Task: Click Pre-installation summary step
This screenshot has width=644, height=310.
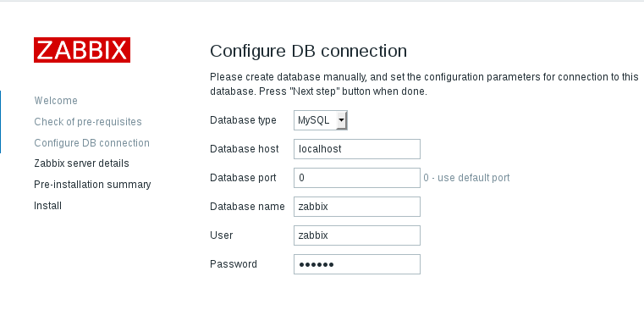Action: (92, 185)
